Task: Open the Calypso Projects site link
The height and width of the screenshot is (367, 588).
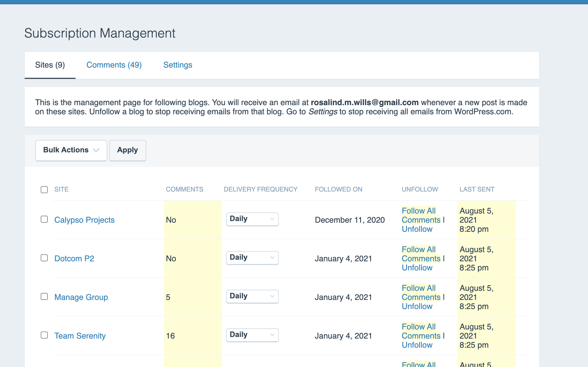Action: point(84,220)
